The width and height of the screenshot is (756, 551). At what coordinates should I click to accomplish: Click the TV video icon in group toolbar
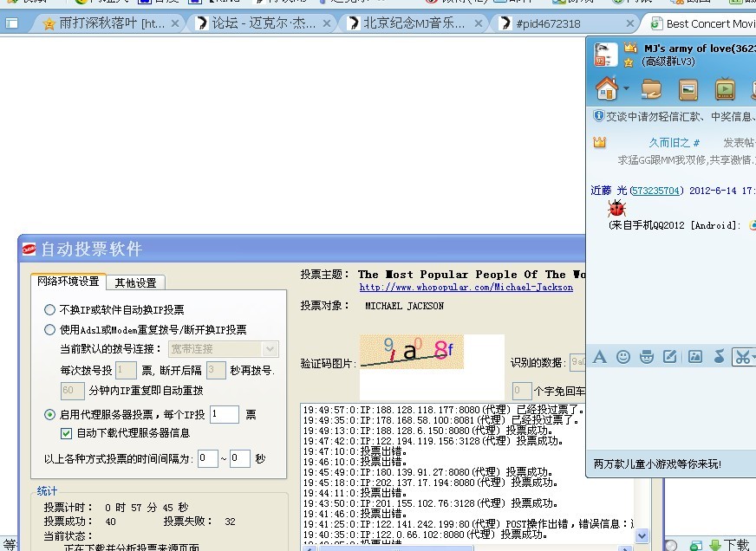point(725,88)
